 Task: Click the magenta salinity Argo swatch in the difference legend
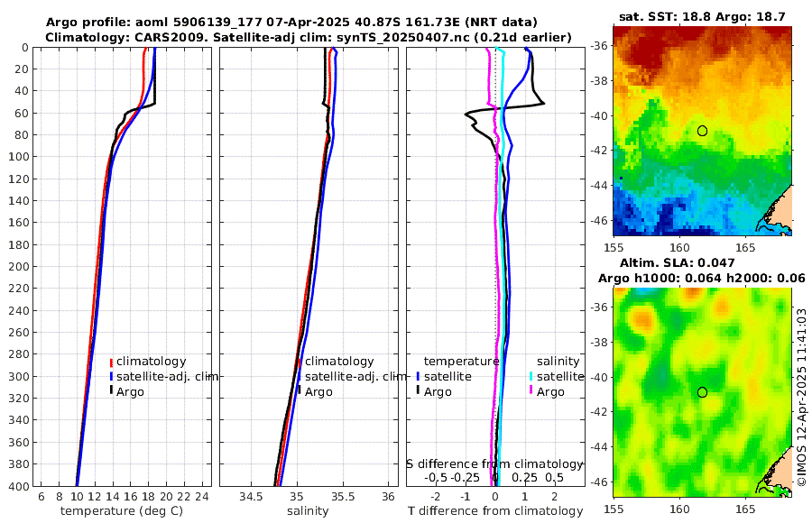(x=531, y=390)
